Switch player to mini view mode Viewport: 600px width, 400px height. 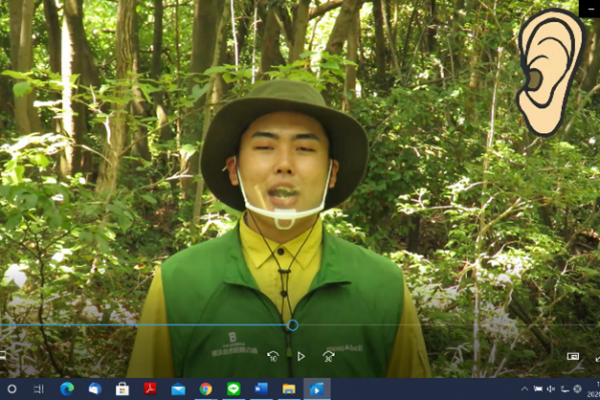[x=573, y=356]
